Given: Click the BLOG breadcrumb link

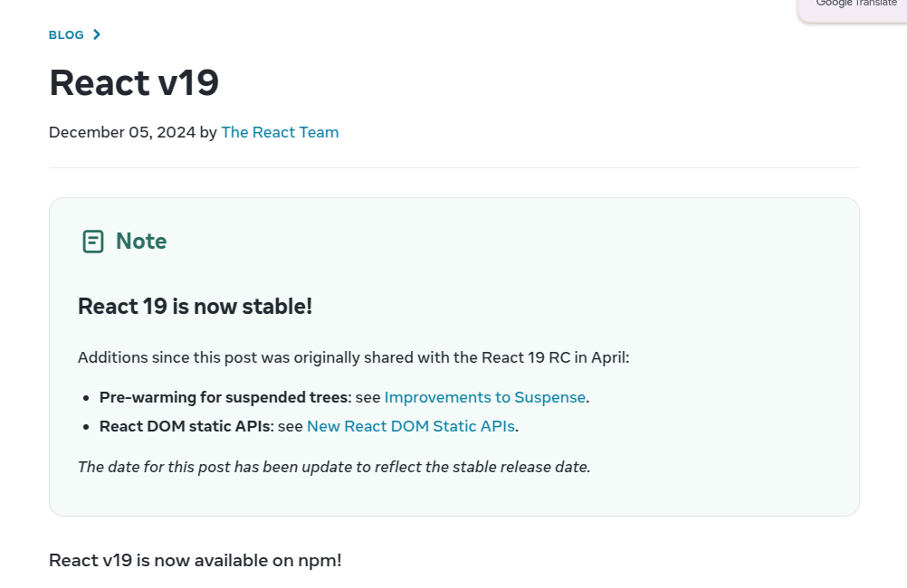Looking at the screenshot, I should 66,34.
